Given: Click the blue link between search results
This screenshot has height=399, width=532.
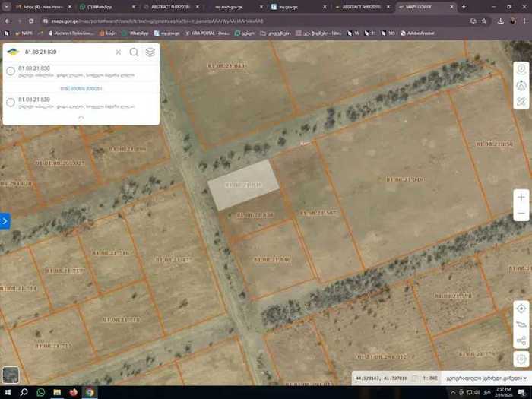Looking at the screenshot, I should 81,88.
